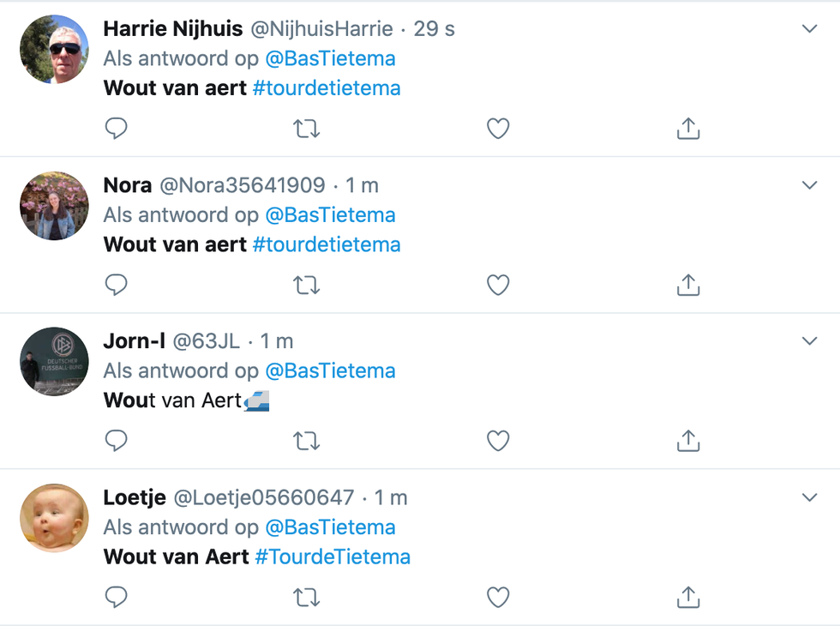Open reply box on Nora's tweet
This screenshot has height=626, width=840.
point(116,285)
